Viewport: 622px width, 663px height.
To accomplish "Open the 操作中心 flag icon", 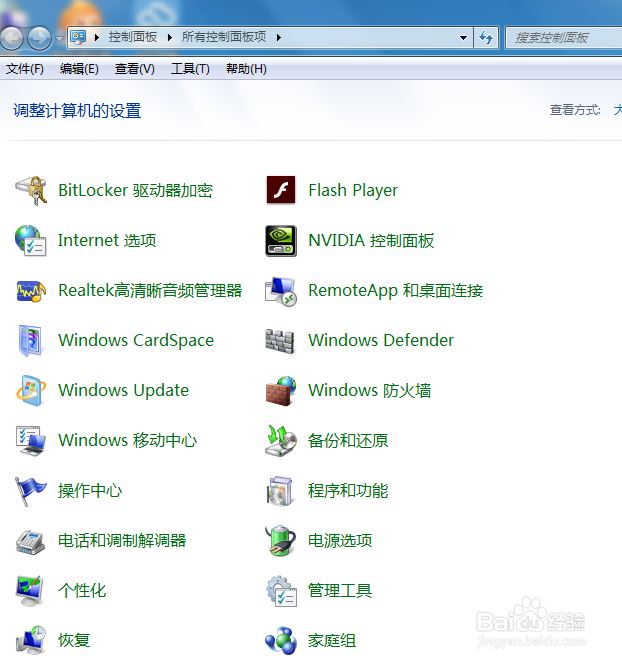I will (x=30, y=491).
